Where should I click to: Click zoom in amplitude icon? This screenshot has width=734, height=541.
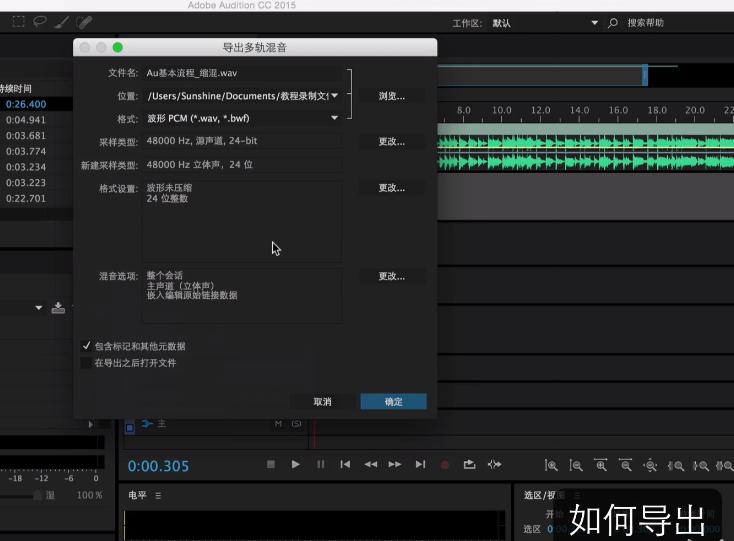(x=551, y=466)
